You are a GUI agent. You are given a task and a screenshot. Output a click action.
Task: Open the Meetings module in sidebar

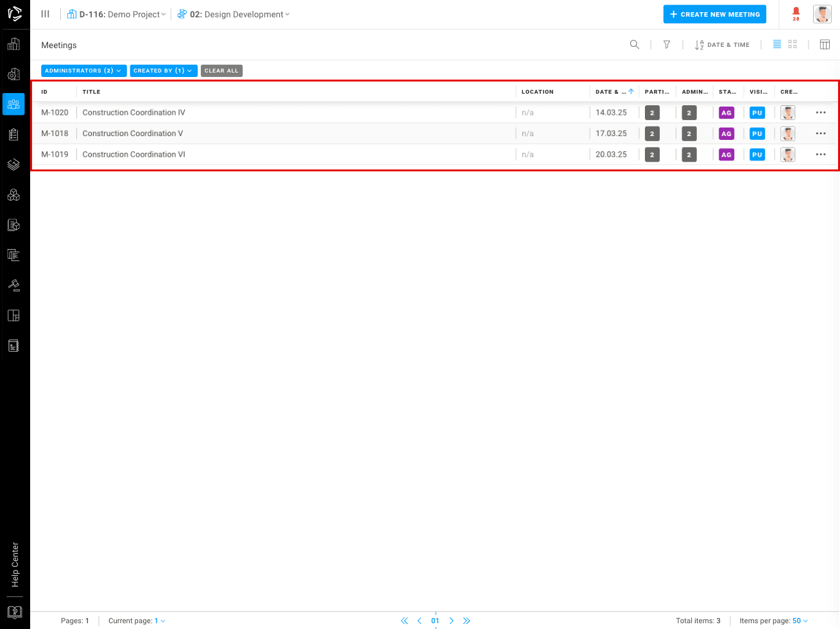(13, 104)
